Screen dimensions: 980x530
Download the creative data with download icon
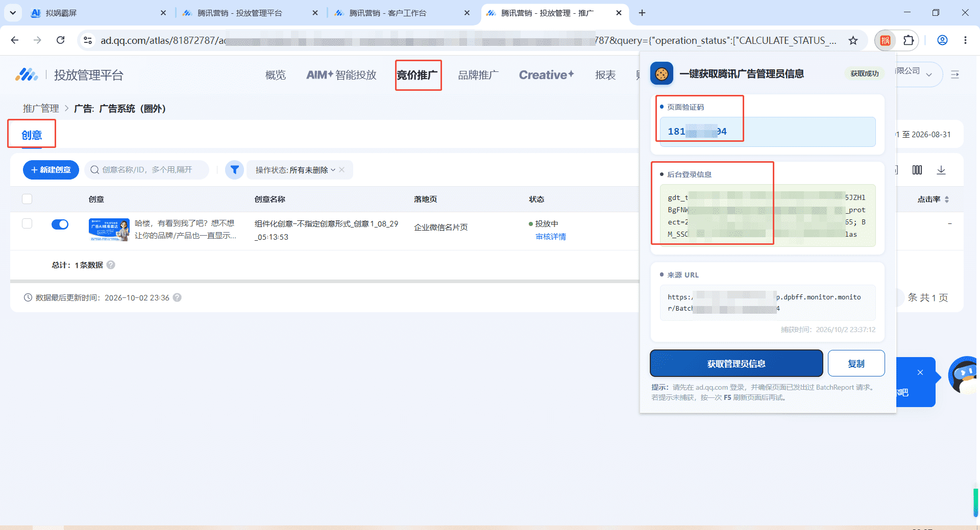[941, 170]
